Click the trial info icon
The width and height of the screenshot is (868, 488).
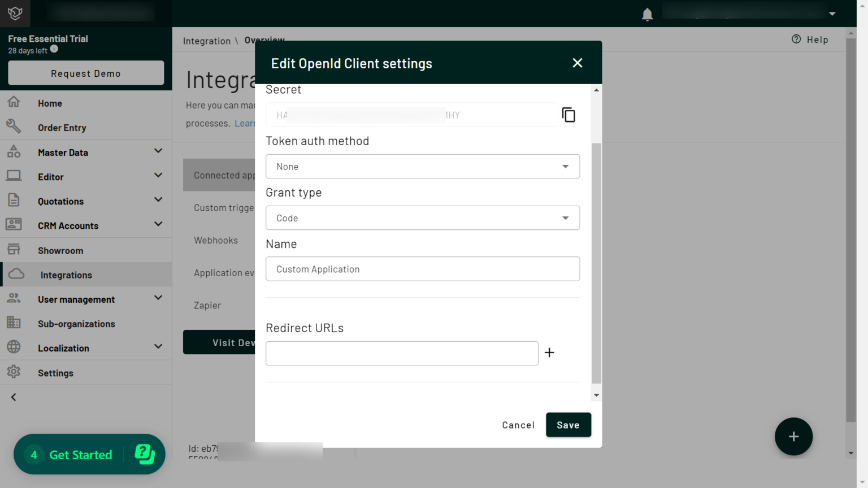coord(54,49)
